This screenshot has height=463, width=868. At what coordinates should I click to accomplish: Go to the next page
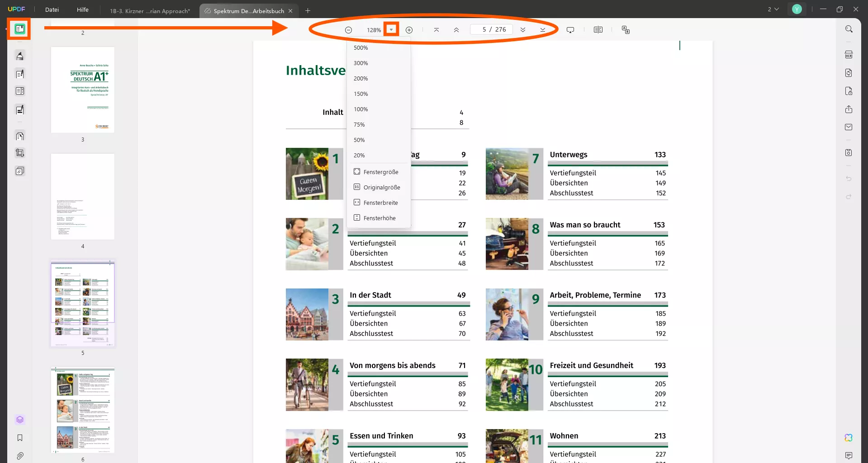[523, 30]
